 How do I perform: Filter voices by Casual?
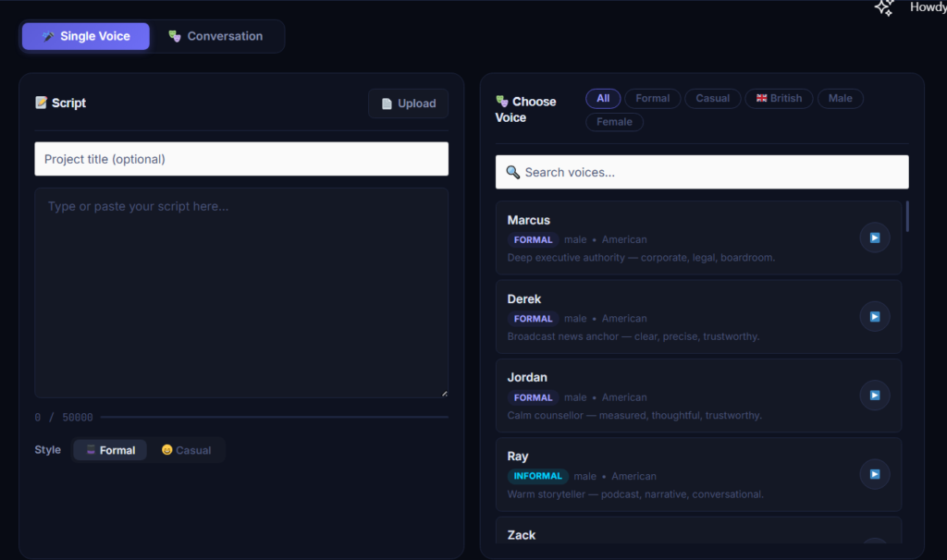click(x=713, y=98)
